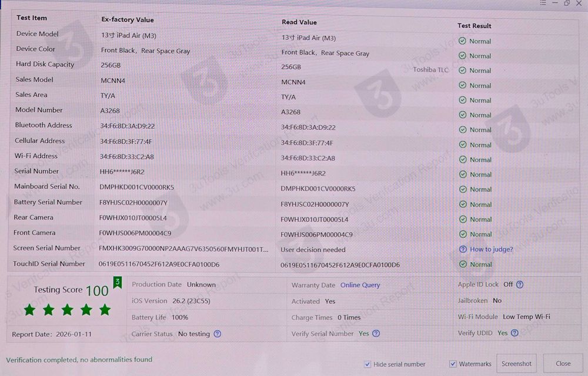
Task: Click Normal check icon in Wi-Fi Address row
Action: pyautogui.click(x=463, y=160)
